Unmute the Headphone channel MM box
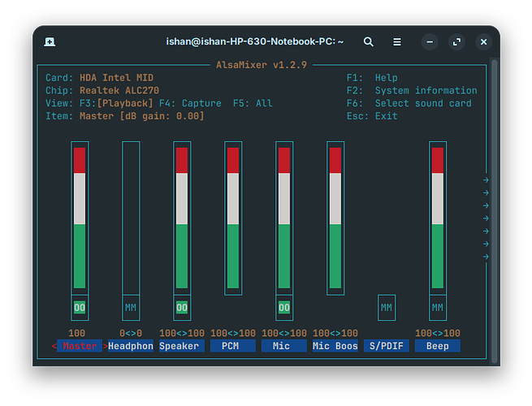This screenshot has width=532, height=406. click(x=131, y=308)
